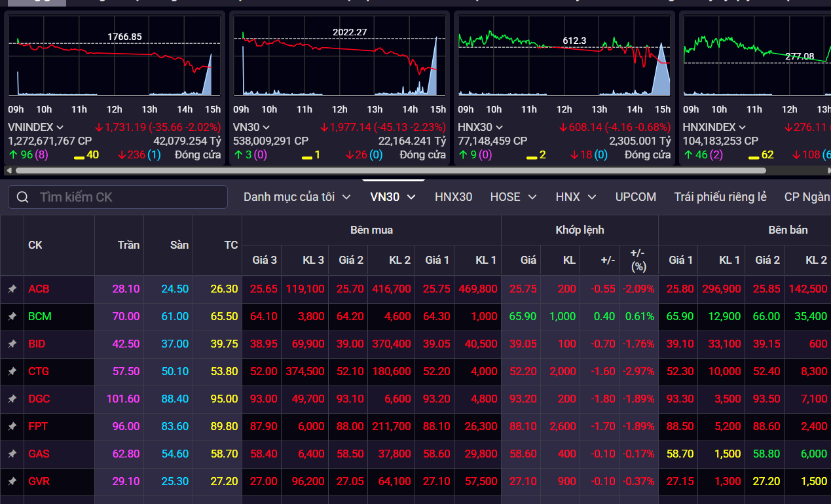The height and width of the screenshot is (504, 831).
Task: Click the DGC row pin icon
Action: pyautogui.click(x=12, y=399)
